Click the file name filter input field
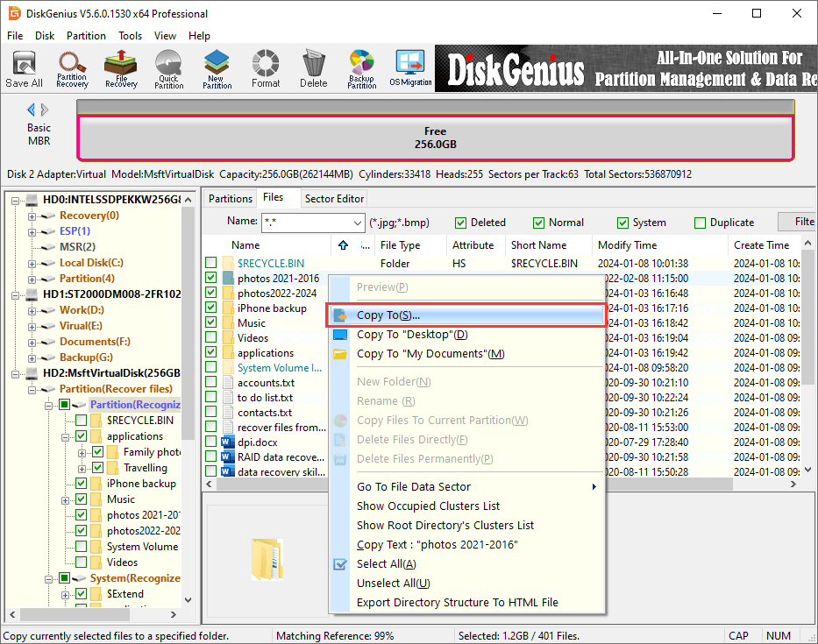818x644 pixels. pyautogui.click(x=307, y=223)
